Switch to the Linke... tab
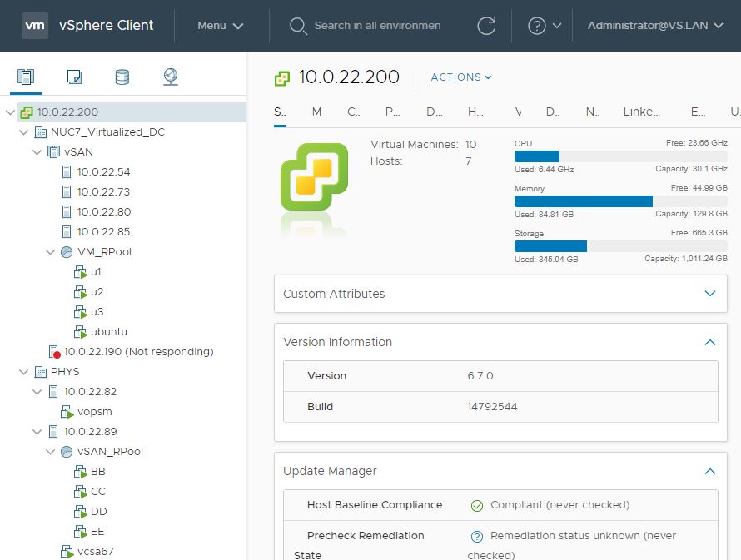Image resolution: width=741 pixels, height=560 pixels. (641, 112)
